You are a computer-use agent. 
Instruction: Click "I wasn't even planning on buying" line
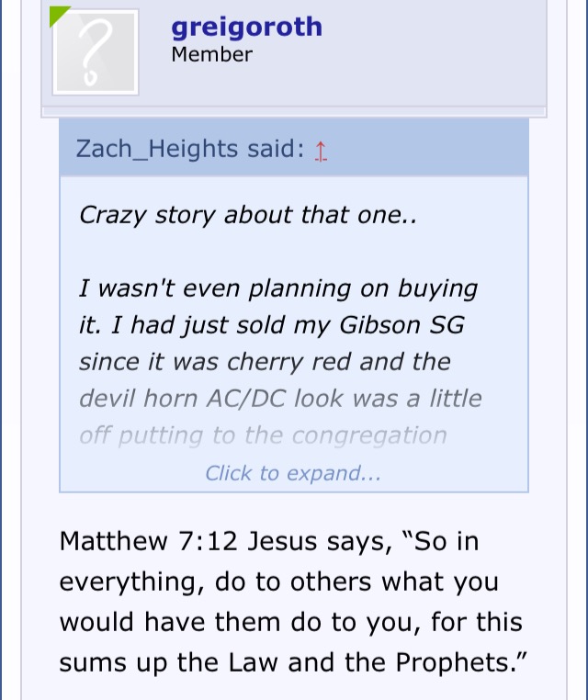(278, 288)
